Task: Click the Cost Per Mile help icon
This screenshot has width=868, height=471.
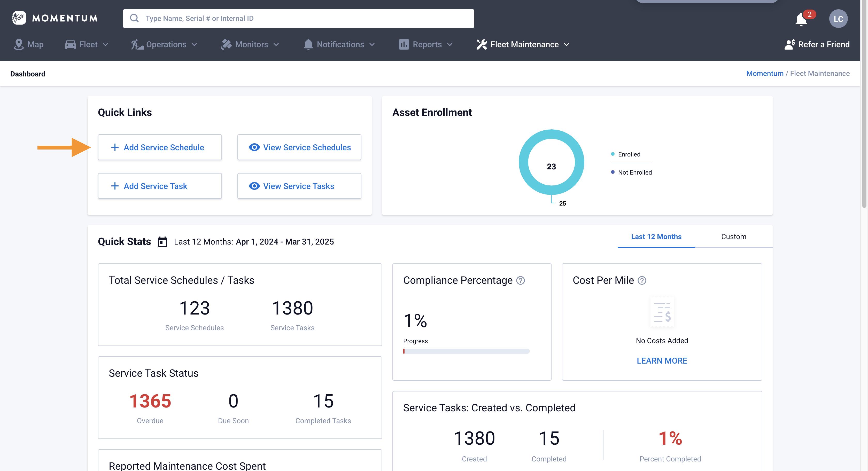Action: tap(642, 280)
